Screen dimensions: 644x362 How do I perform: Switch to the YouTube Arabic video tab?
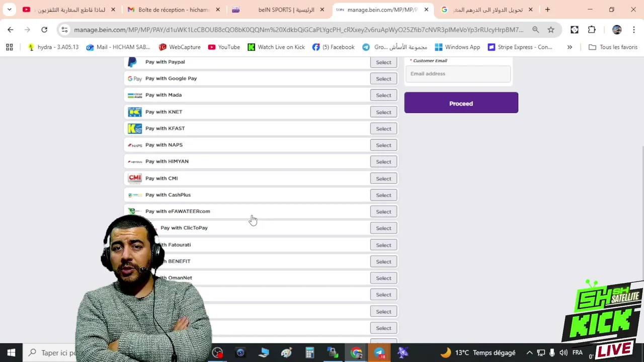pos(69,10)
